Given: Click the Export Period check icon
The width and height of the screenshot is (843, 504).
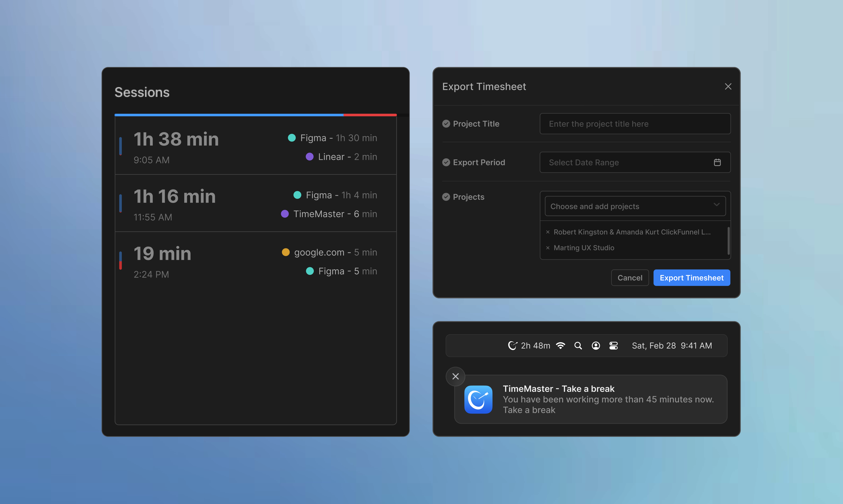Looking at the screenshot, I should 446,162.
